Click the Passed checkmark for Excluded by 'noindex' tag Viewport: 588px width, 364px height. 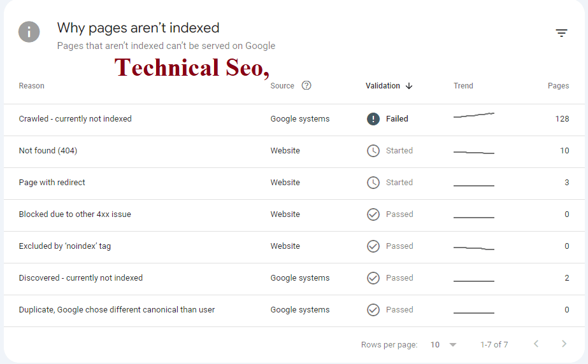(373, 246)
